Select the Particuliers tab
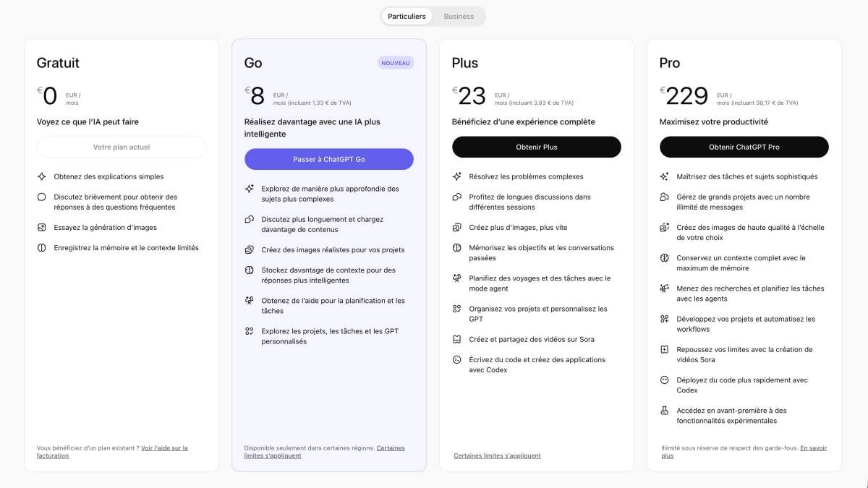 pyautogui.click(x=407, y=16)
